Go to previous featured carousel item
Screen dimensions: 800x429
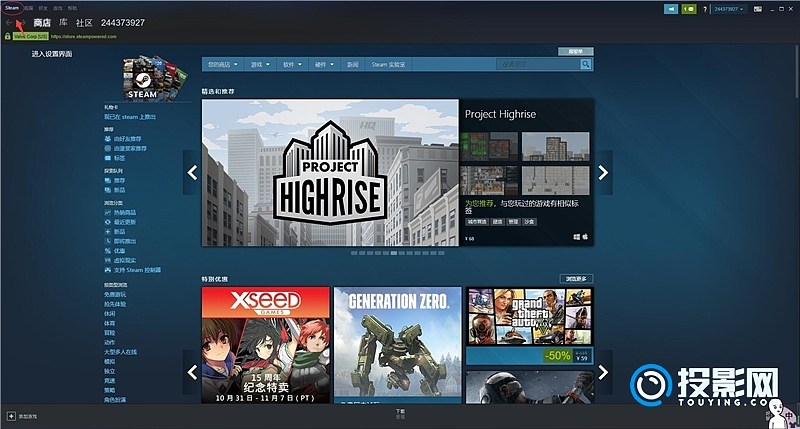[192, 172]
